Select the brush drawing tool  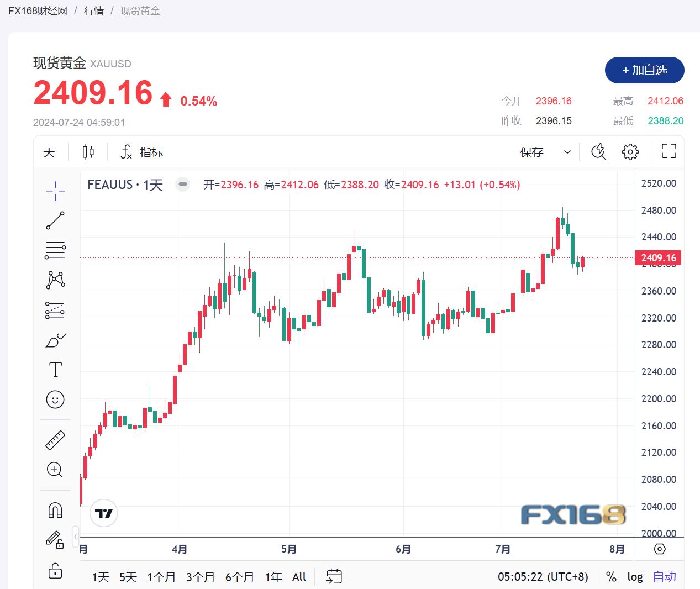click(x=55, y=340)
